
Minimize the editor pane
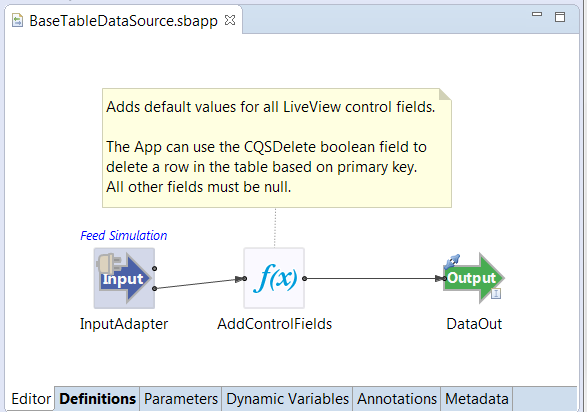(x=537, y=14)
